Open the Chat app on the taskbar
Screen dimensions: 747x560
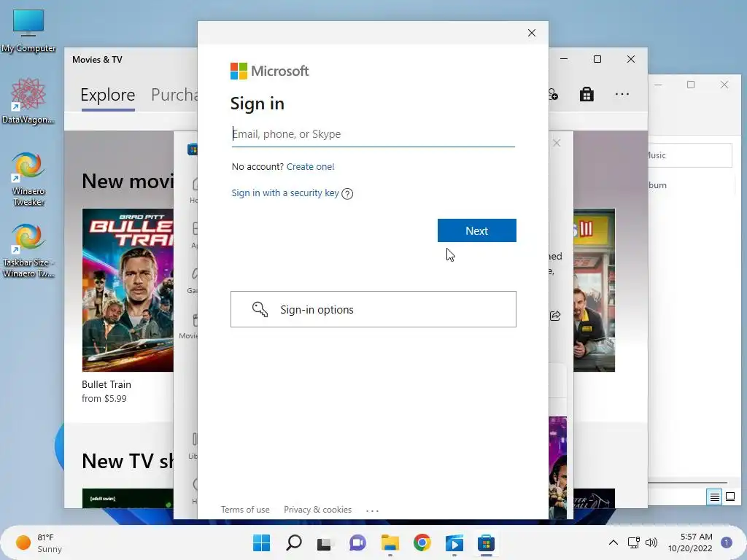pyautogui.click(x=357, y=542)
